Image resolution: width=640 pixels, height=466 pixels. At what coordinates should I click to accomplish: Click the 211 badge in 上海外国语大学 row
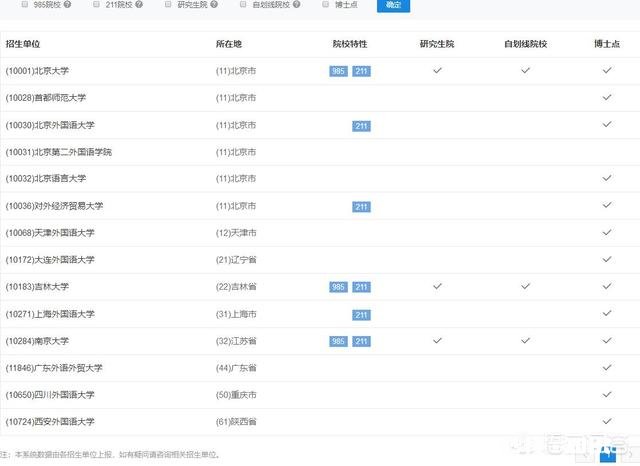(361, 315)
